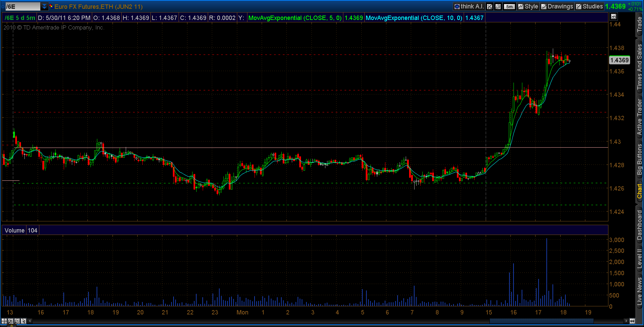Click the R: 0.0002 range value
Image resolution: width=644 pixels, height=327 pixels.
click(x=222, y=18)
